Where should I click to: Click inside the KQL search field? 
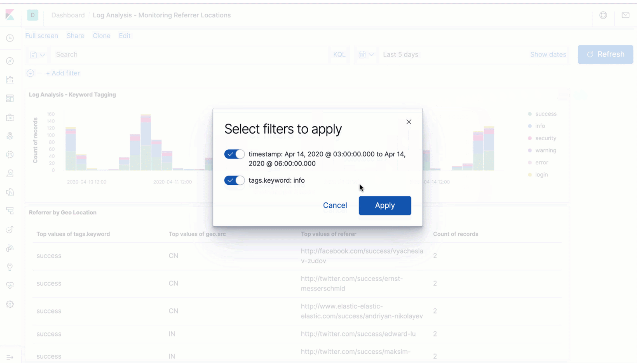[170, 55]
